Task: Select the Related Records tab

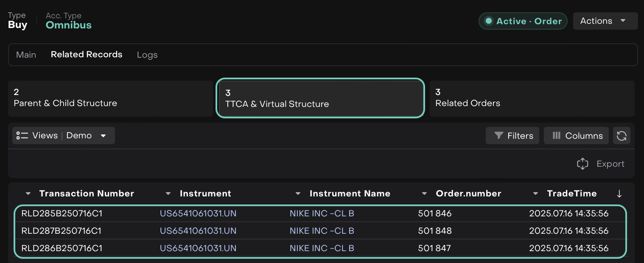Action: tap(87, 55)
